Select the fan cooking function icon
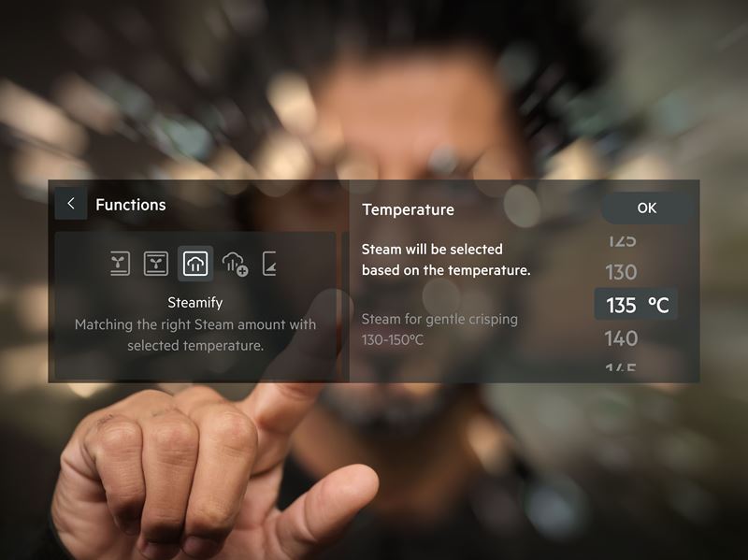This screenshot has height=560, width=748. pos(120,264)
